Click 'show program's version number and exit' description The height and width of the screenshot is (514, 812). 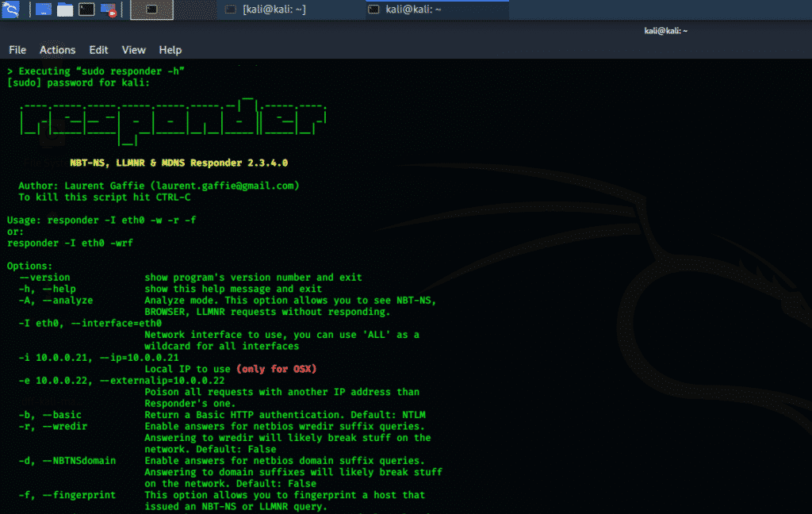pos(253,277)
